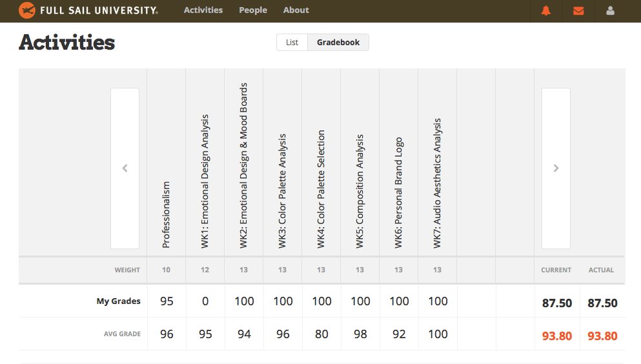Click the WK1 weight value 12
This screenshot has height=364, width=641.
(x=205, y=270)
